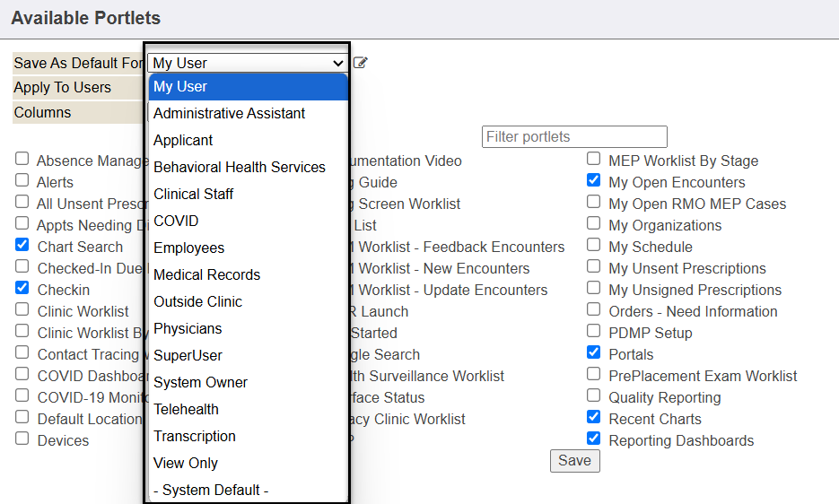This screenshot has width=839, height=504.
Task: Select Telehealth from the dropdown options
Action: pos(186,409)
